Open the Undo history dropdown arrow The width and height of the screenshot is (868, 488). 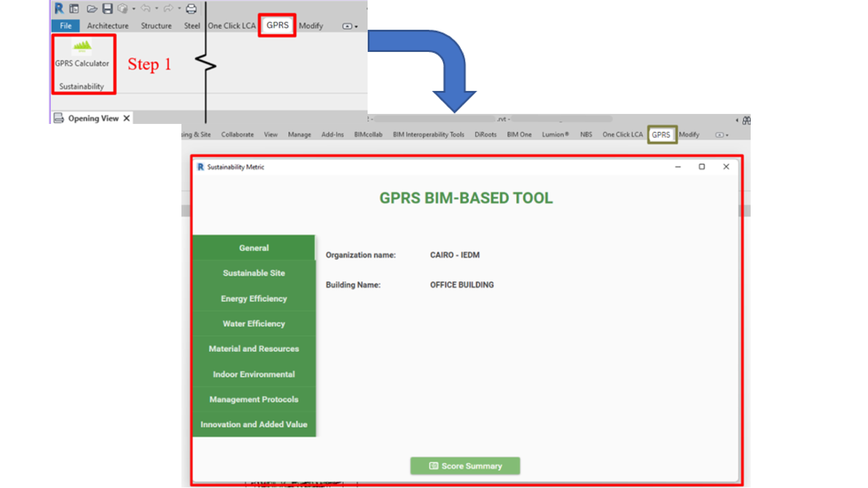pyautogui.click(x=157, y=8)
